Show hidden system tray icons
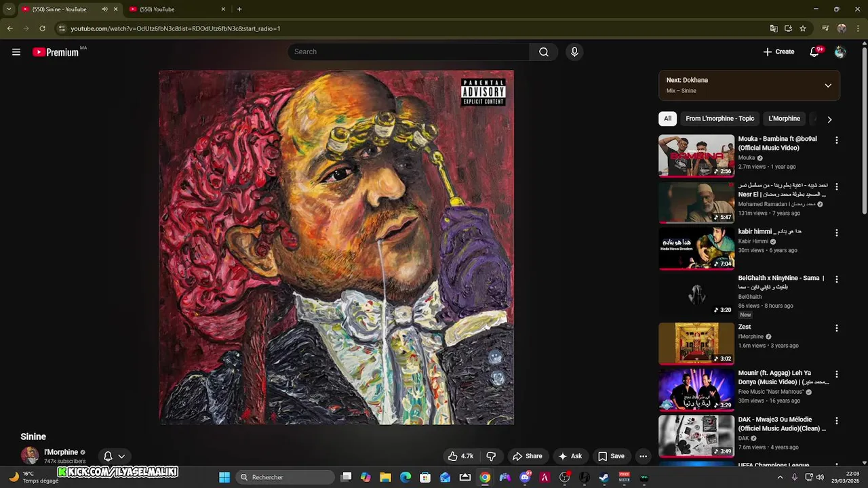Viewport: 868px width, 488px height. pyautogui.click(x=780, y=477)
